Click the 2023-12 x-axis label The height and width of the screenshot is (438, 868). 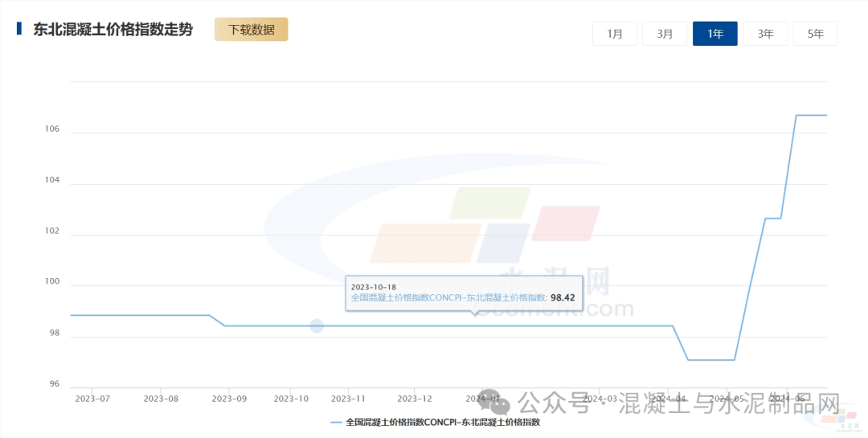coord(415,399)
